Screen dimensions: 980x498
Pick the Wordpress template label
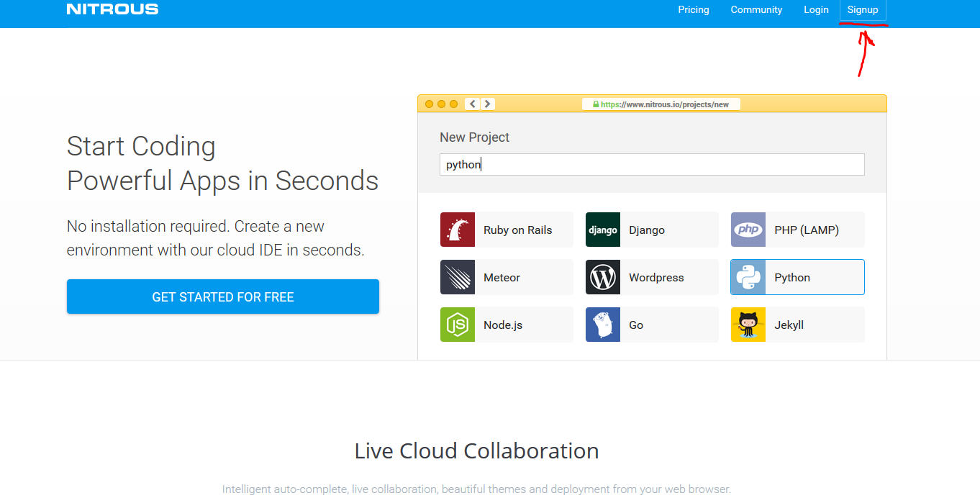pos(656,278)
